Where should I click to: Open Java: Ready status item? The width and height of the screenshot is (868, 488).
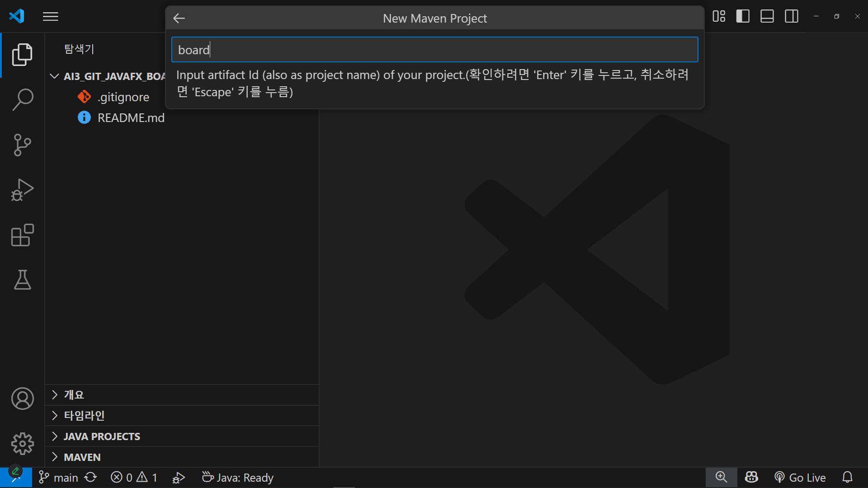[x=238, y=478]
